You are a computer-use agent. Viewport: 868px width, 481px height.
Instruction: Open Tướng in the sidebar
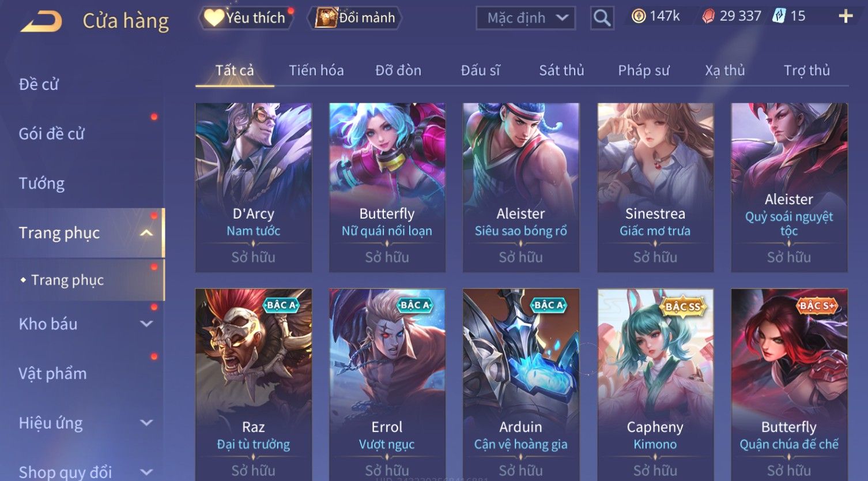(x=41, y=183)
